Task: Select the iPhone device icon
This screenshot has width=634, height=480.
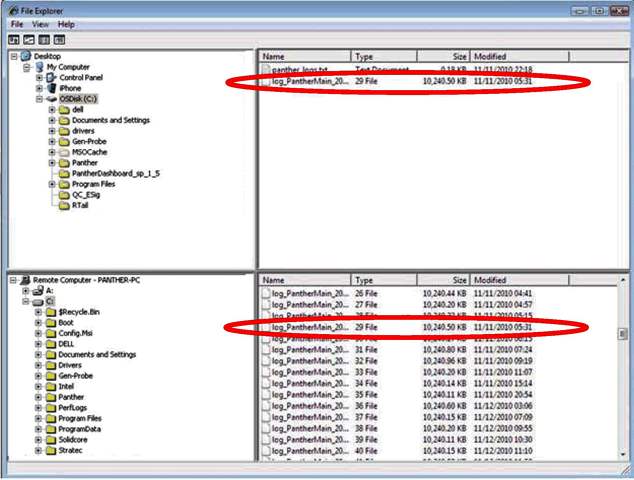Action: tap(52, 88)
